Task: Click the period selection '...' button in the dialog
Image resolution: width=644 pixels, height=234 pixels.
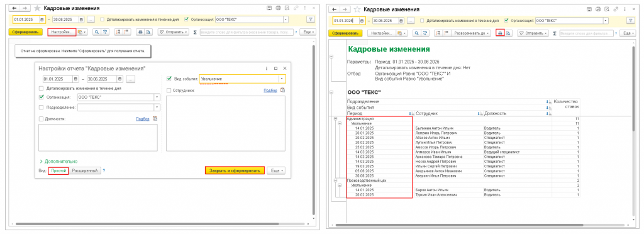Action: (131, 79)
